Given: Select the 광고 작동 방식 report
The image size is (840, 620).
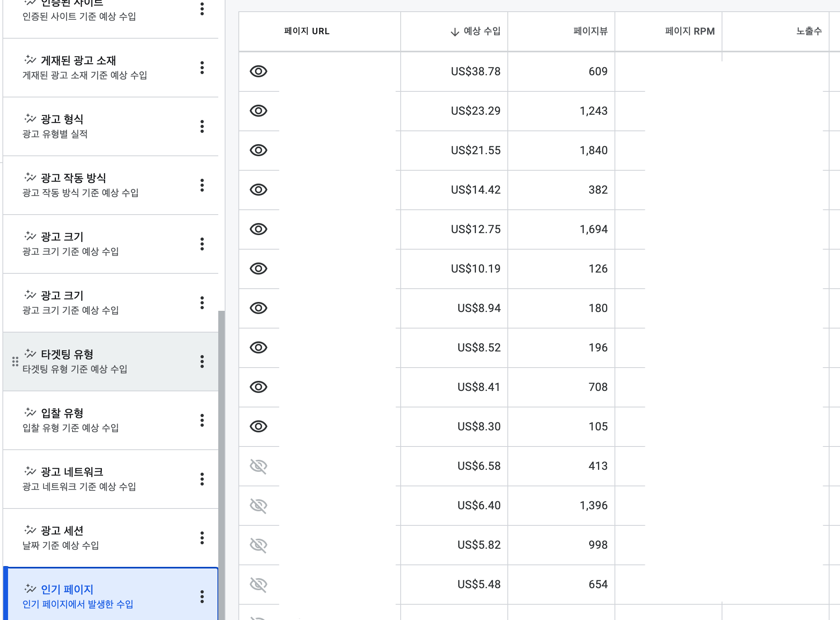Looking at the screenshot, I should pyautogui.click(x=73, y=178).
